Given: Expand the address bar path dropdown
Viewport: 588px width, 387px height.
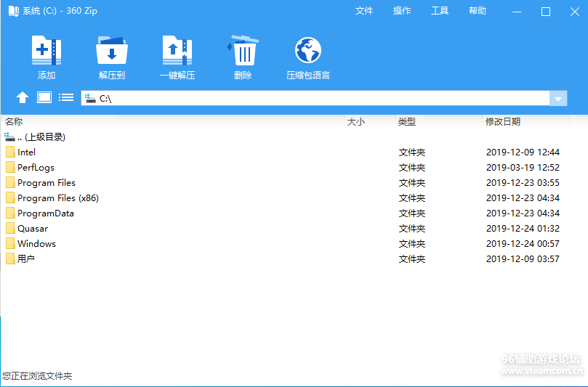Looking at the screenshot, I should (558, 99).
